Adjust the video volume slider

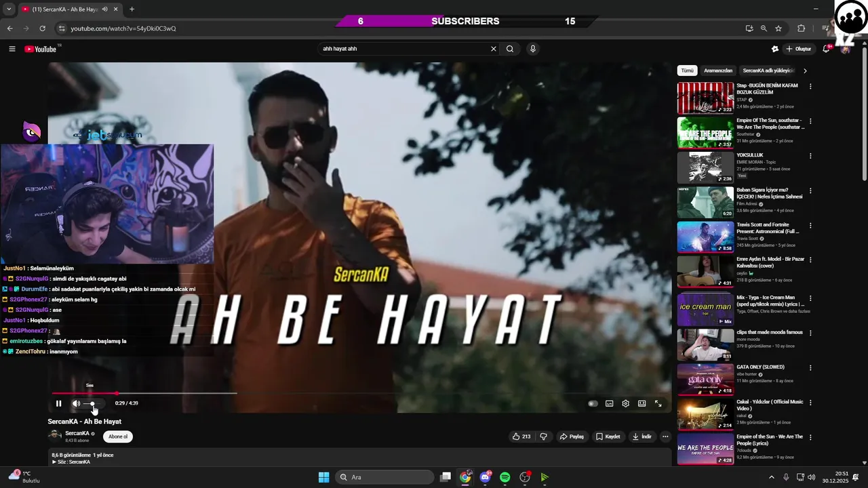coord(93,403)
